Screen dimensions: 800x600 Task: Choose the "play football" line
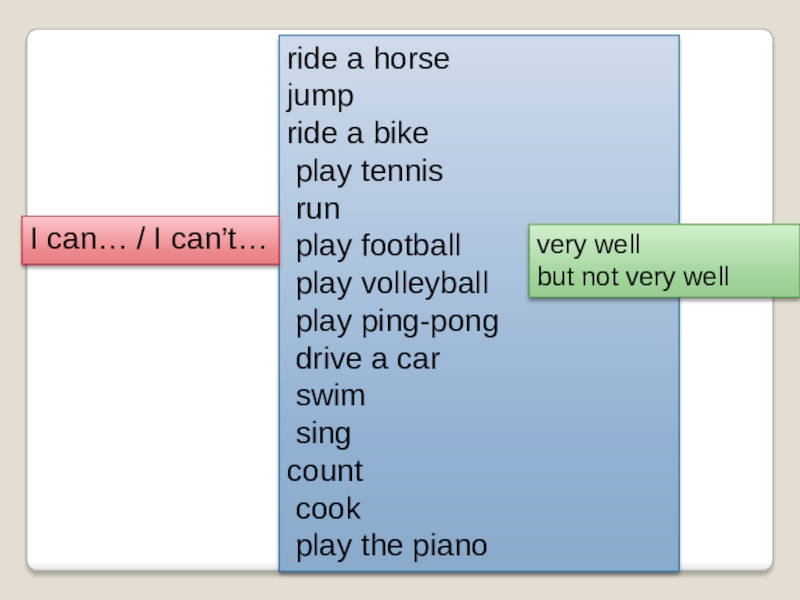click(x=378, y=246)
